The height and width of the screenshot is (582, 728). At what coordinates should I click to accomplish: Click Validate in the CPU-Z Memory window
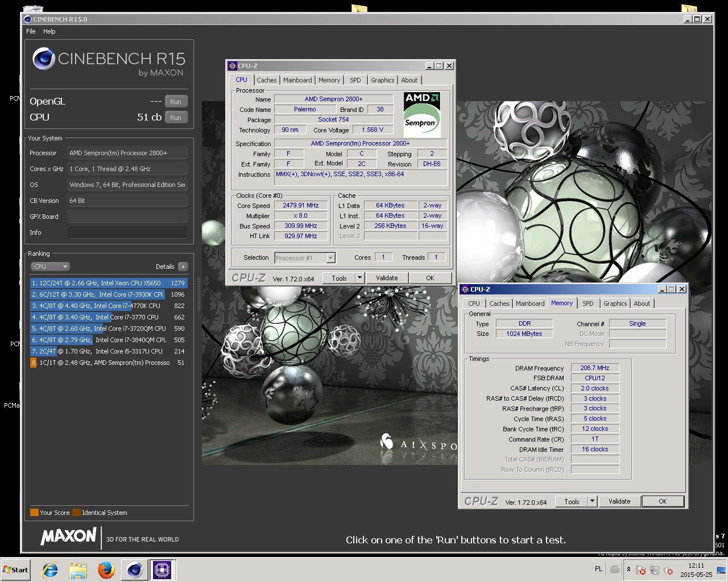[x=619, y=501]
